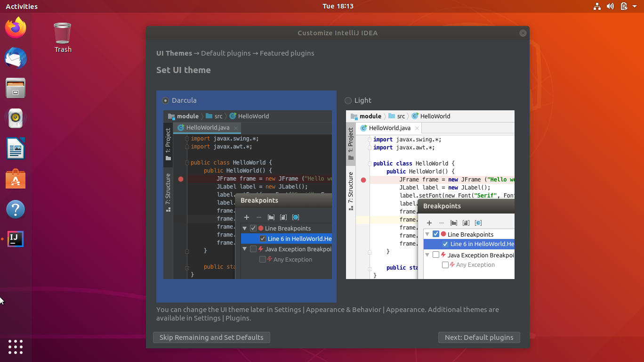Collapse the Line Breakpoints group

[x=244, y=228]
